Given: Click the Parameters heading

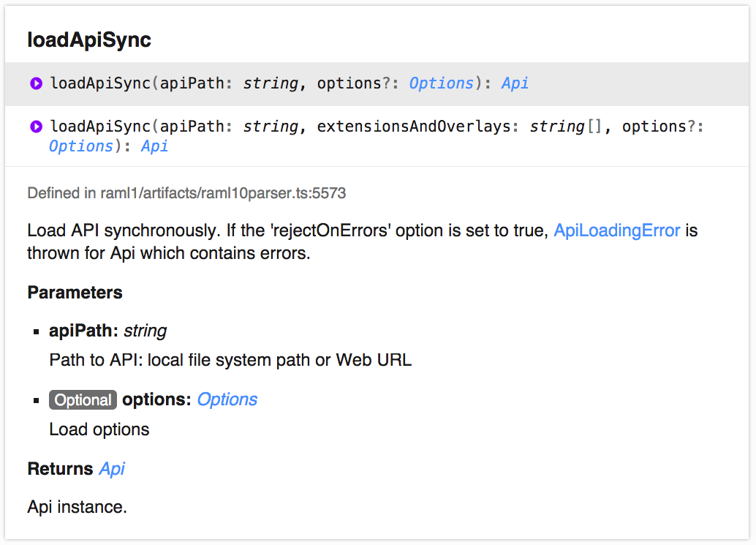Looking at the screenshot, I should coord(75,293).
